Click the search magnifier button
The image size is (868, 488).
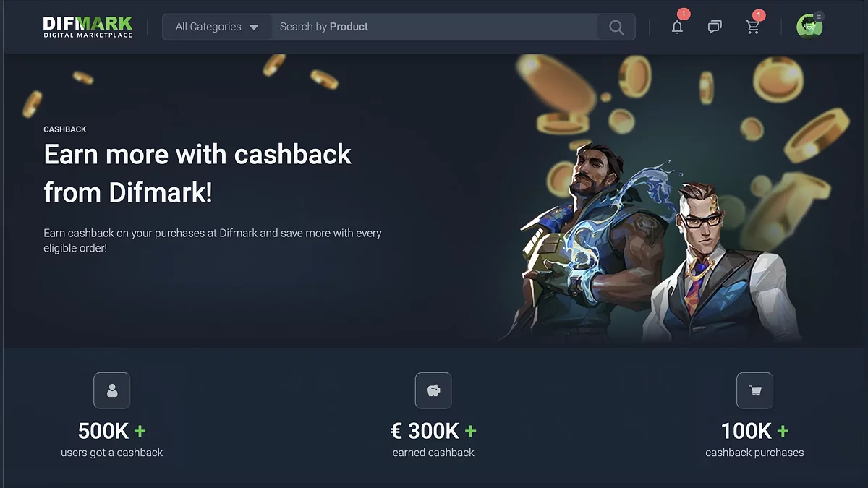[x=616, y=27]
